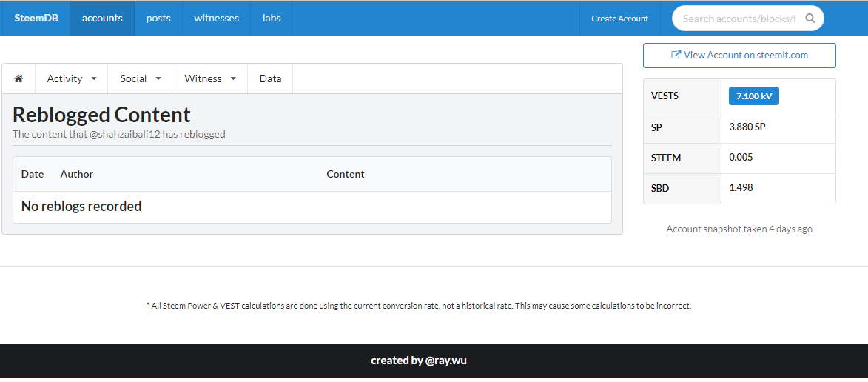The width and height of the screenshot is (868, 382).
Task: Click 'Account snapshot taken 4 days ago'
Action: 739,229
